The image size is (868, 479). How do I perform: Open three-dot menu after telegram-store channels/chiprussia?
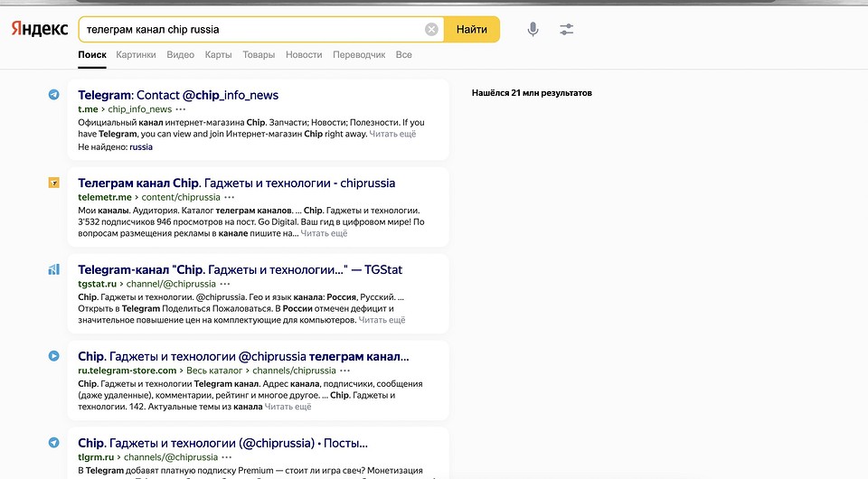(x=344, y=371)
